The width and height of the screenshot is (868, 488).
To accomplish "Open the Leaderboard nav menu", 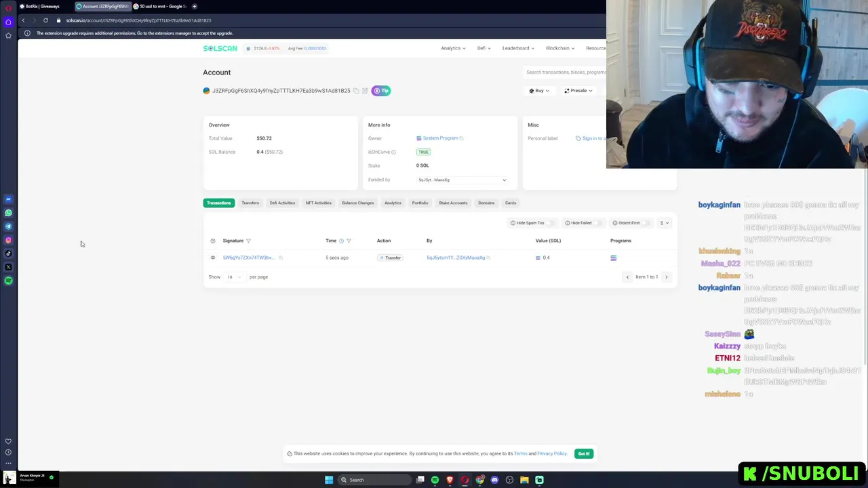I will [x=518, y=48].
